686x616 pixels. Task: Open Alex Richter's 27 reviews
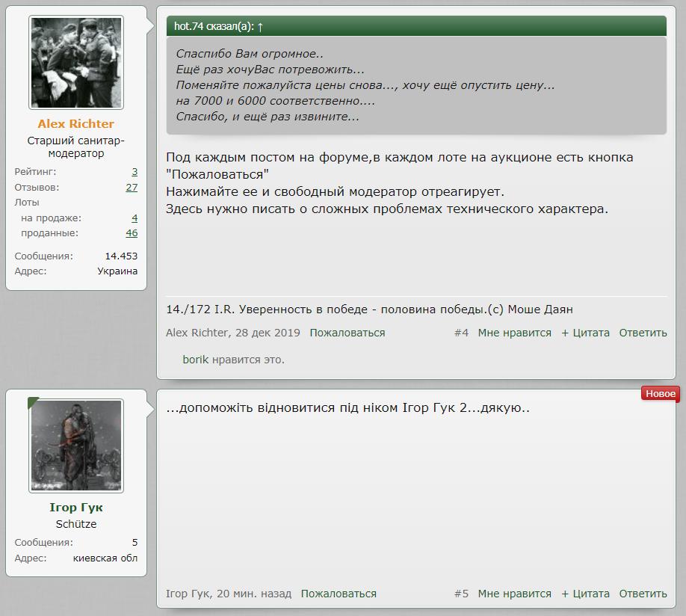[132, 188]
